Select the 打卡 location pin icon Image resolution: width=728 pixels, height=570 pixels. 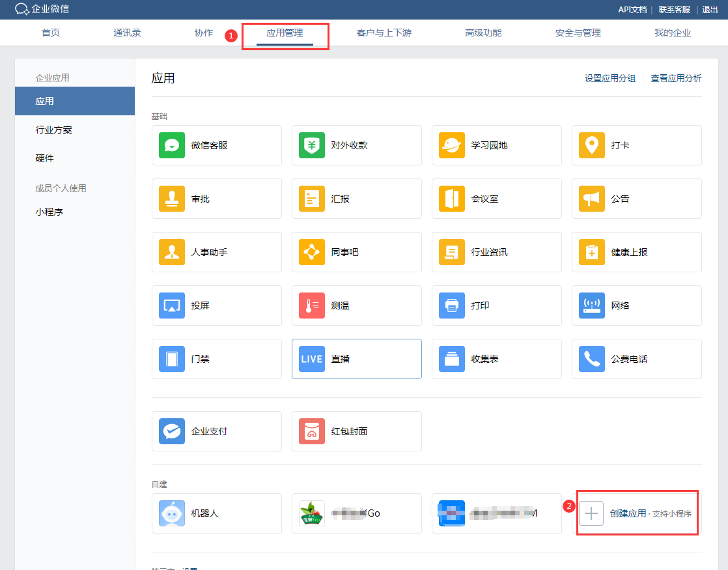coord(592,145)
